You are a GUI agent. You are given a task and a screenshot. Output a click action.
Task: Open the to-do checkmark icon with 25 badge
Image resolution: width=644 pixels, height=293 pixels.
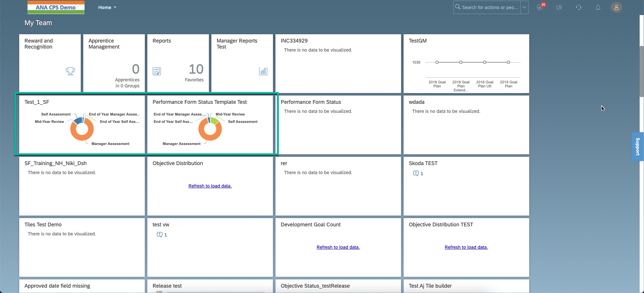(540, 7)
